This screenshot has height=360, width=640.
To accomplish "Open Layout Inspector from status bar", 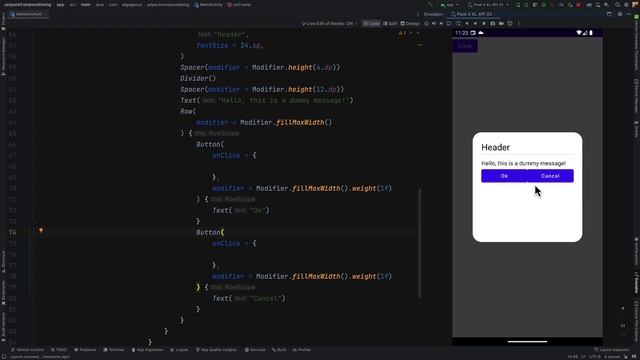I will pyautogui.click(x=611, y=350).
